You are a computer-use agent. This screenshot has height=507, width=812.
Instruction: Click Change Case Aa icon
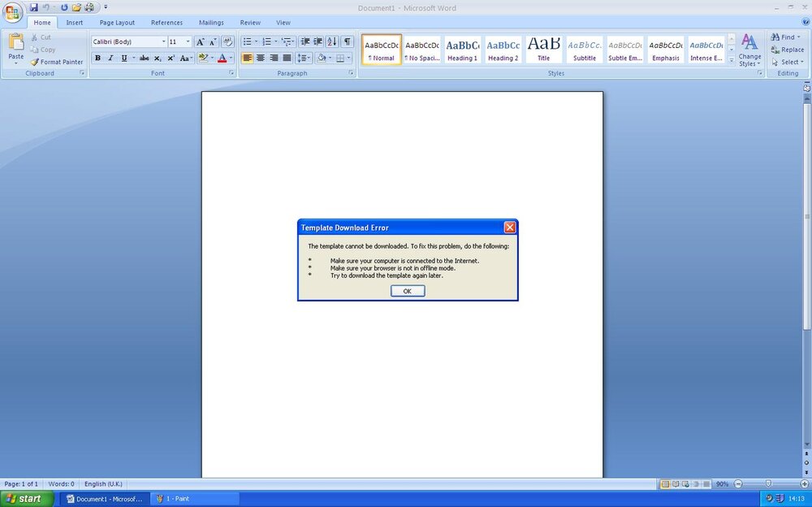(x=185, y=58)
